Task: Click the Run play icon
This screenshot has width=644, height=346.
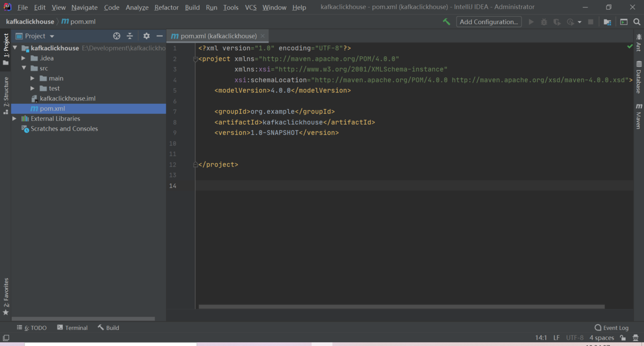Action: click(531, 22)
